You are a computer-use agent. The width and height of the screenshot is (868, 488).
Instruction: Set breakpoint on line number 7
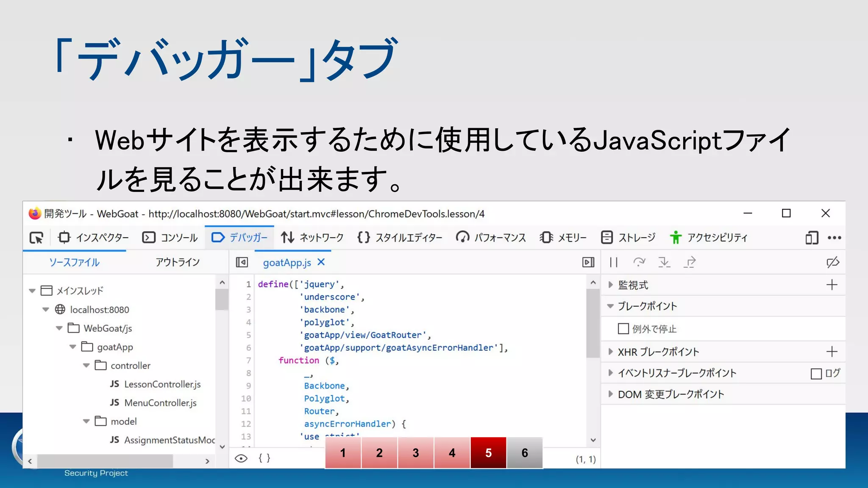click(x=248, y=360)
